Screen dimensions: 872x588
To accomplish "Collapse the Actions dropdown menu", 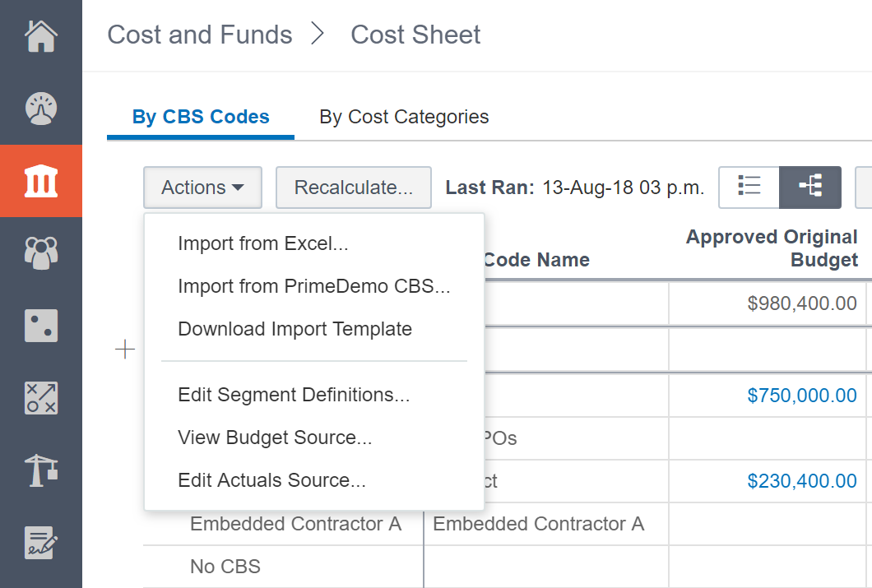I will coord(202,188).
